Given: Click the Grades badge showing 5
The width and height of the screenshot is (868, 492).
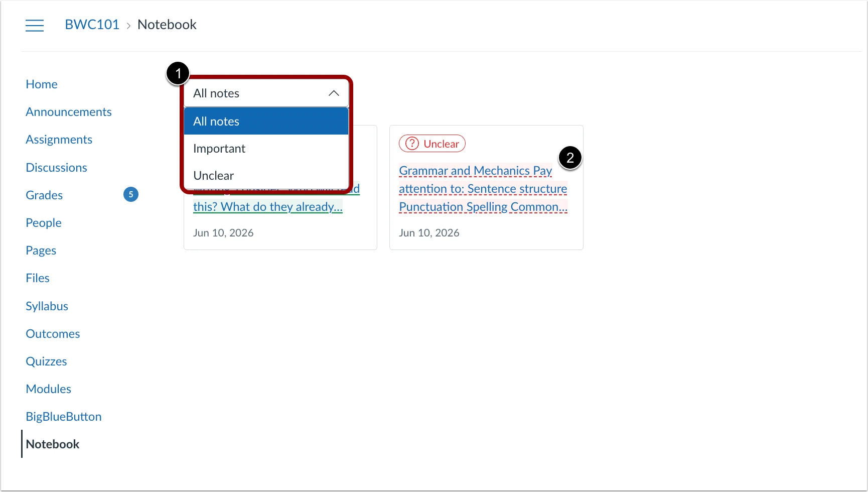Looking at the screenshot, I should pos(131,194).
